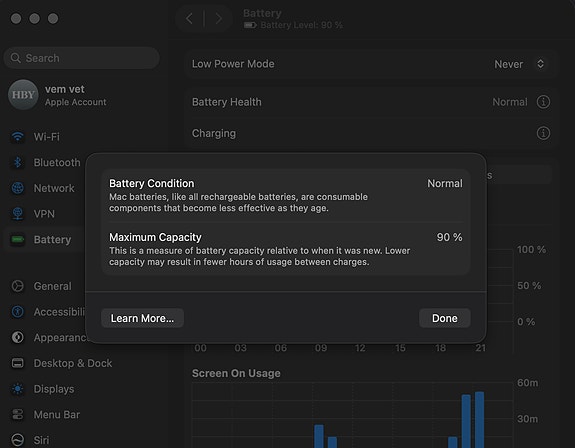Click the Learn More... button
The width and height of the screenshot is (575, 448).
pos(142,318)
